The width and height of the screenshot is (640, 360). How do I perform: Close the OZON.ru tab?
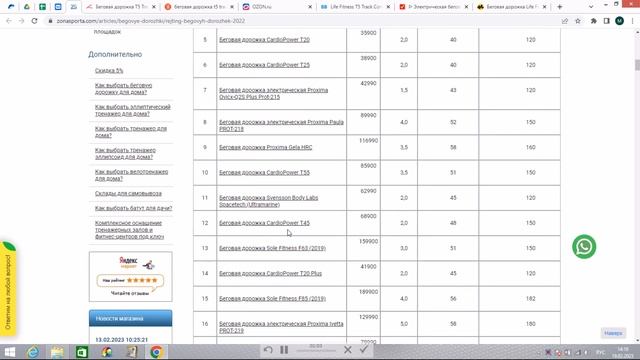pos(310,7)
